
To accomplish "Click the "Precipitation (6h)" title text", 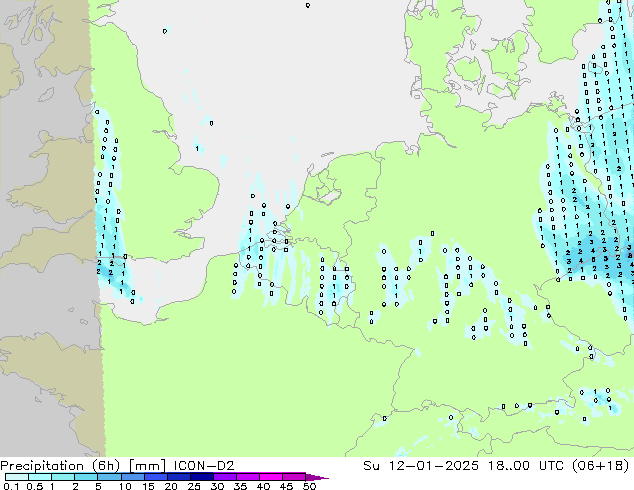I will (x=60, y=466).
